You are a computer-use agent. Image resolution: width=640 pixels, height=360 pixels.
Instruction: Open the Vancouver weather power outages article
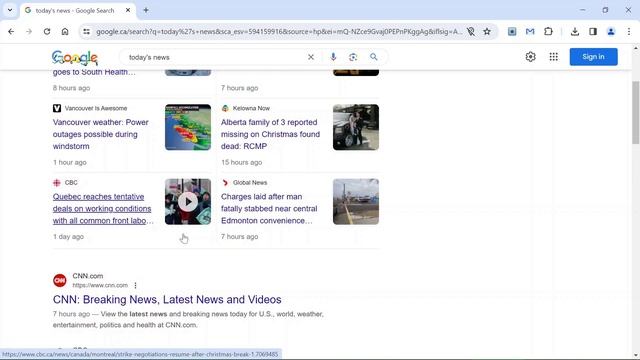tap(100, 134)
